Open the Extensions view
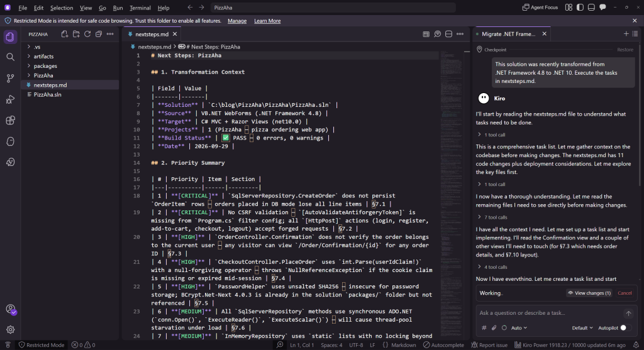This screenshot has height=350, width=644. [x=10, y=120]
